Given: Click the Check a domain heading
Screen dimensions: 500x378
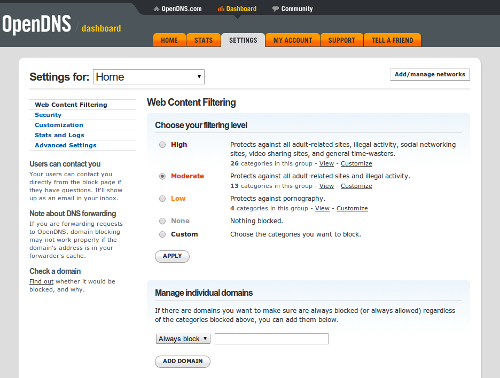Looking at the screenshot, I should (x=55, y=271).
